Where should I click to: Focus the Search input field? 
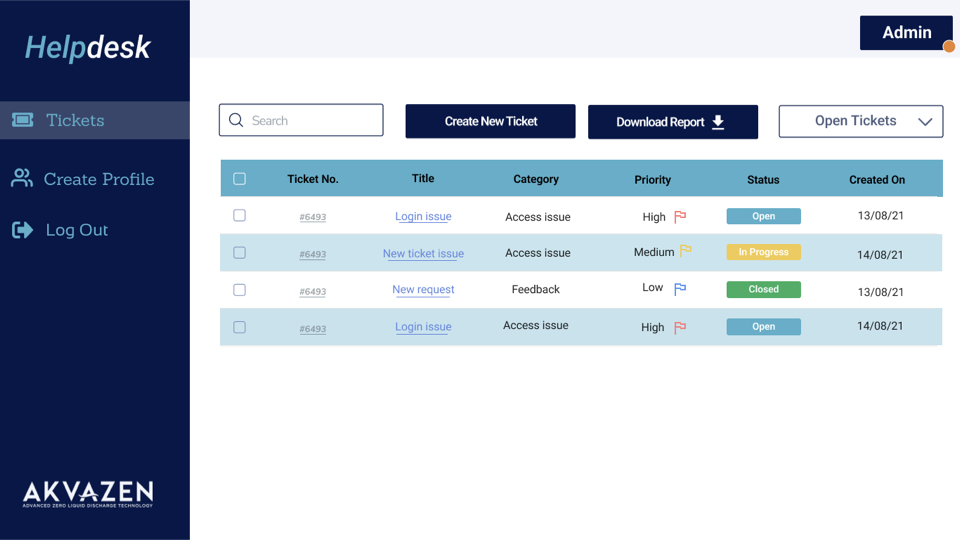point(312,120)
